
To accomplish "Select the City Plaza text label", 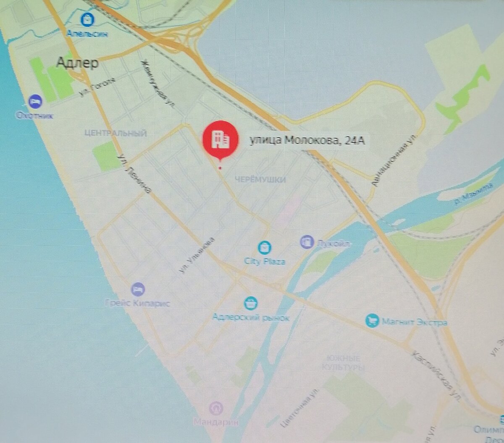I will point(265,262).
